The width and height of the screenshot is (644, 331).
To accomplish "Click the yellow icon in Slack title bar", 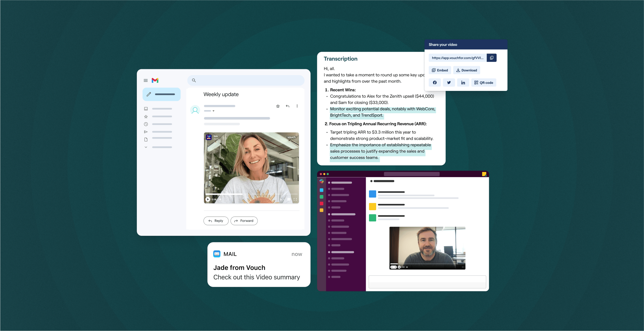I will tap(484, 174).
